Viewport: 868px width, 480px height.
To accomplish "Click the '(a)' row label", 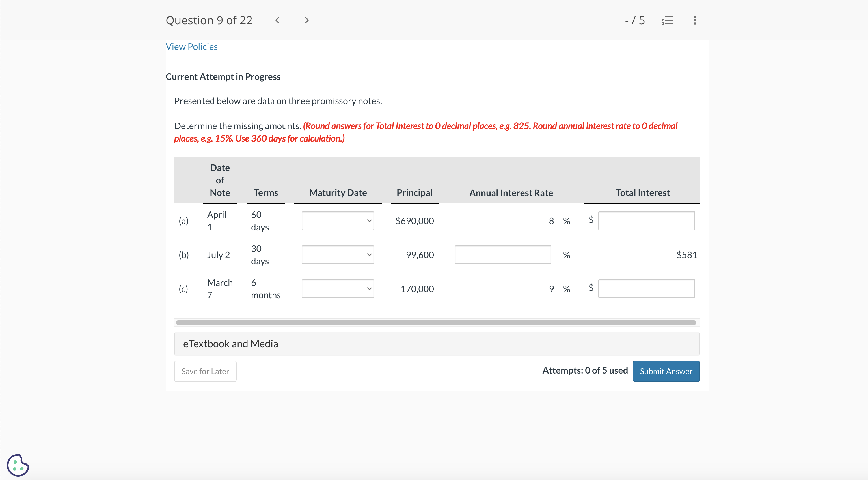I will (x=183, y=221).
